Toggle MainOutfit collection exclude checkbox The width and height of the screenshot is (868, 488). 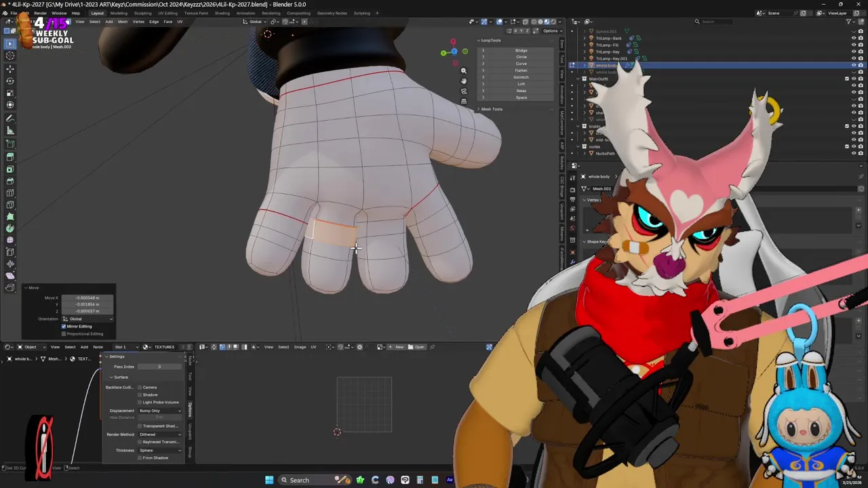(x=846, y=79)
